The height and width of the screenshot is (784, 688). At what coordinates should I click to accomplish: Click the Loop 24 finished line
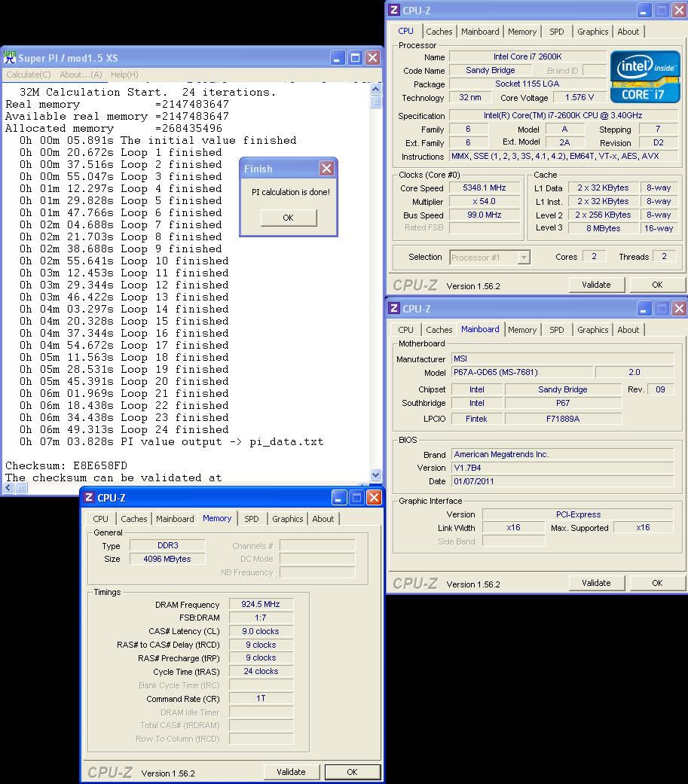coord(124,429)
